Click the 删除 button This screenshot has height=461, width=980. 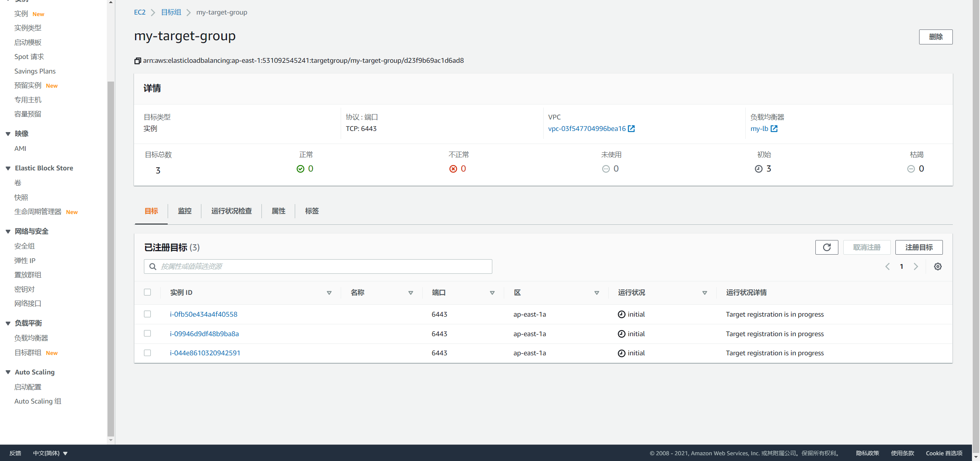(x=936, y=37)
